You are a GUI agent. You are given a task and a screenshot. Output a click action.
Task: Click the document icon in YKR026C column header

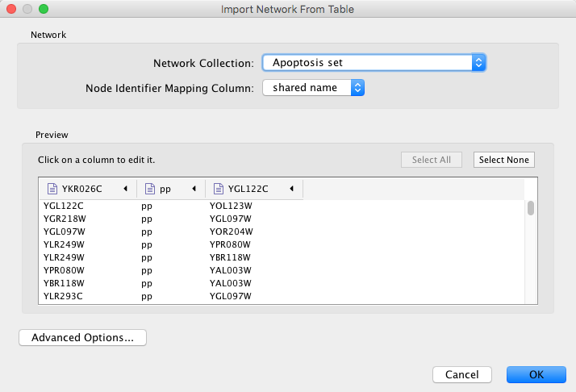[52, 189]
